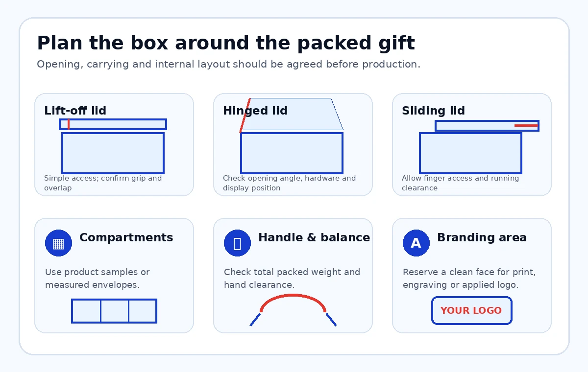Select the 'Branding area' heading
The height and width of the screenshot is (372, 588).
(x=482, y=237)
